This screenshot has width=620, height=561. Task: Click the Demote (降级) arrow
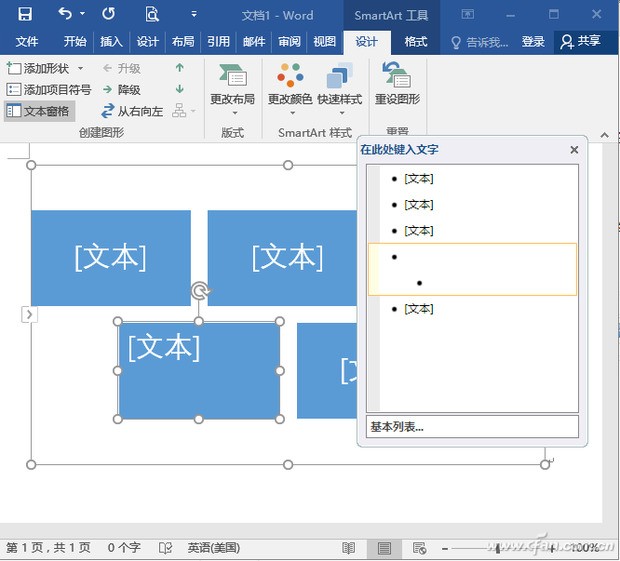[x=109, y=90]
